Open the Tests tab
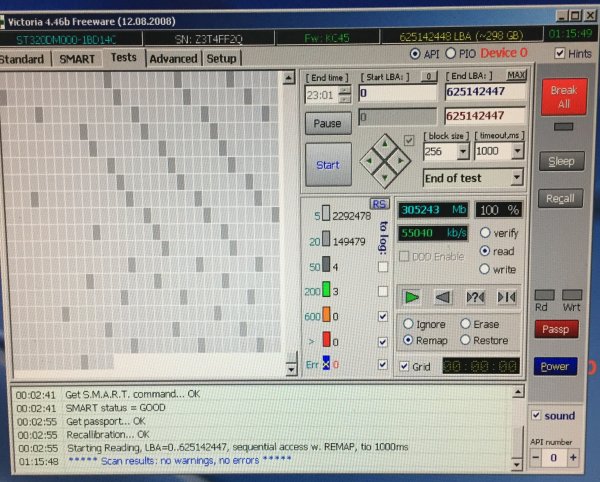The image size is (600, 482). [124, 57]
